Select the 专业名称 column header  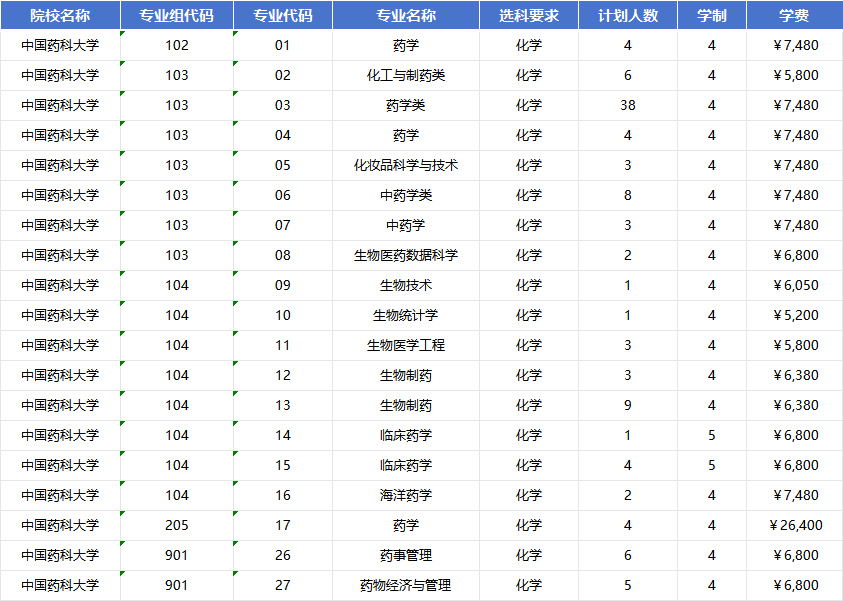(406, 15)
